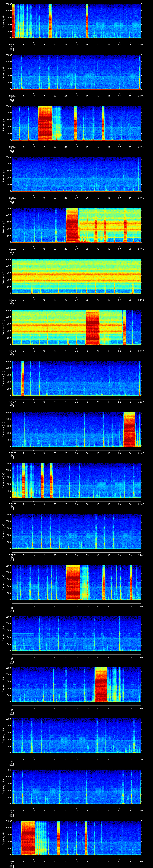Click the 23:00 end-of-axis label
Screen dimensions: 153x868
pyautogui.click(x=141, y=44)
